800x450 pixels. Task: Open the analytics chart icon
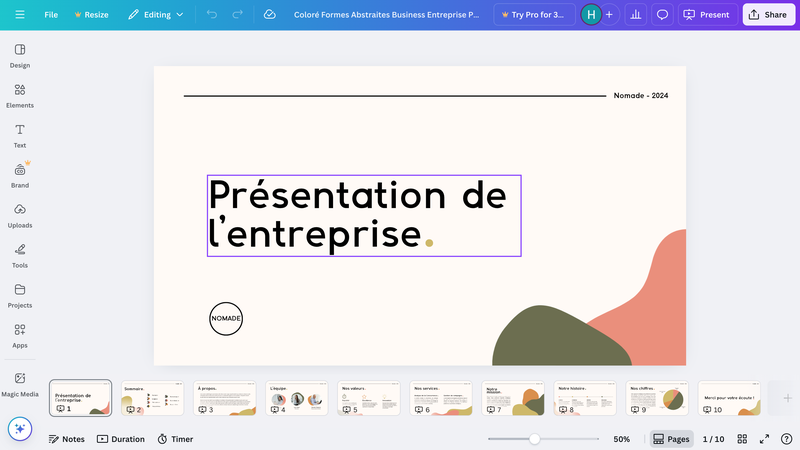(636, 15)
